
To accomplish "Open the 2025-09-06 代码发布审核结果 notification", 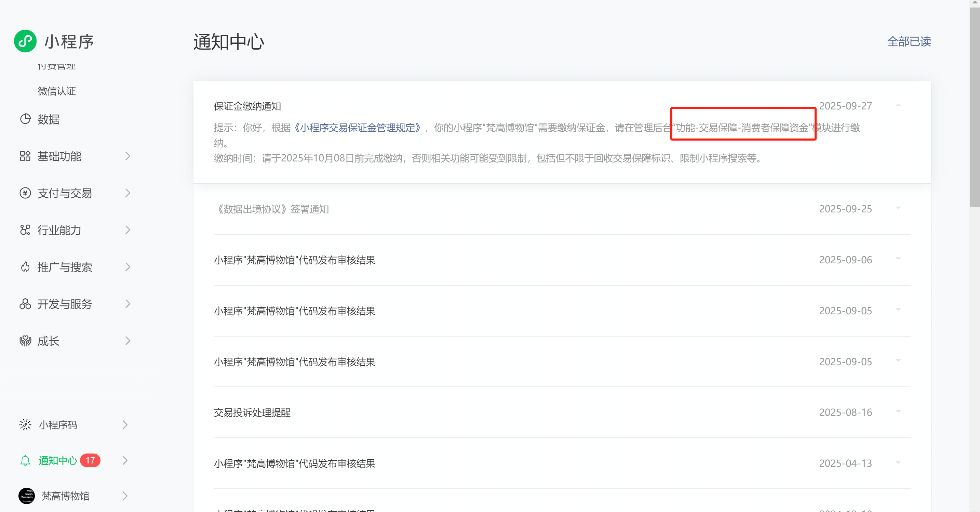I will tap(294, 260).
